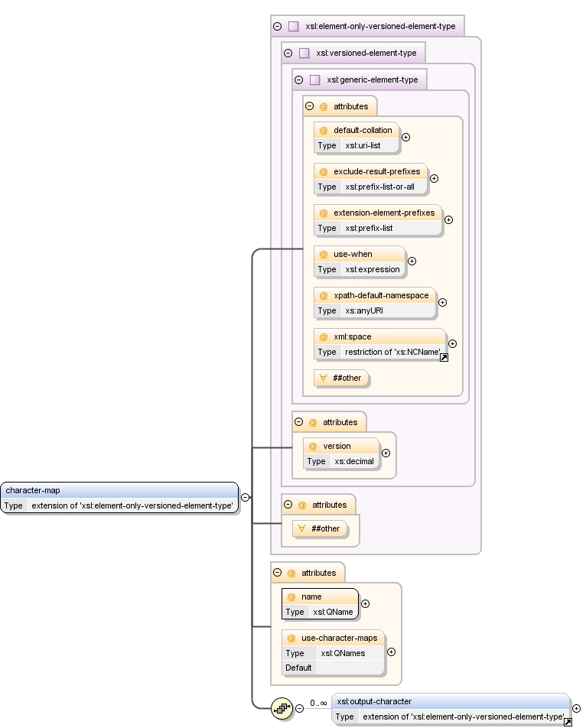Select the version attribute name
Screen dimensions: 586x728
click(337, 446)
